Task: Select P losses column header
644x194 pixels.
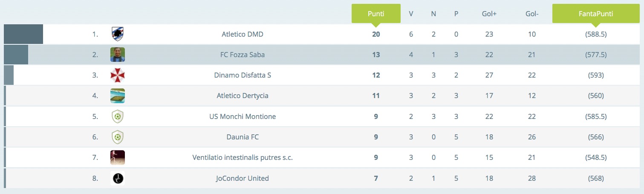Action: coord(456,14)
